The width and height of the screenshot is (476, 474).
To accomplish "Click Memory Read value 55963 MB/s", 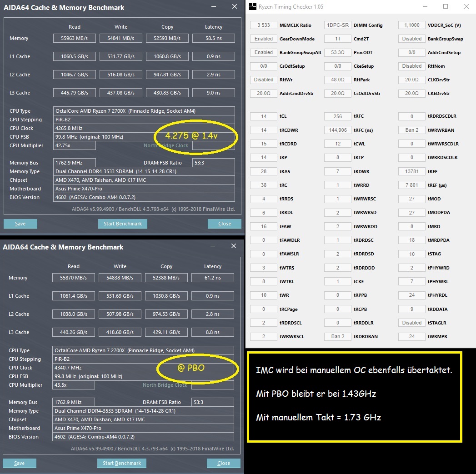I will pos(75,38).
